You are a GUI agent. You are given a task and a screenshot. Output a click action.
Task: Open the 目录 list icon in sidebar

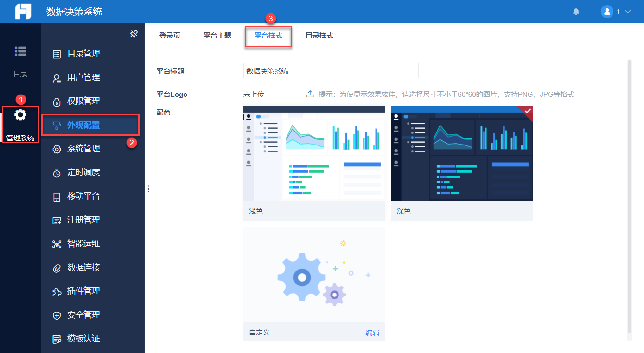coord(20,51)
